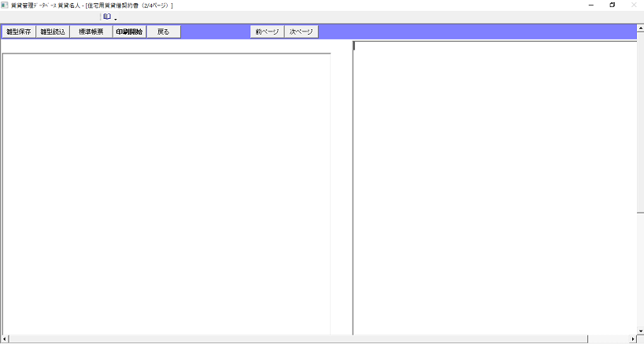Click the horizontal scrollbar track
644x344 pixels.
(315, 339)
